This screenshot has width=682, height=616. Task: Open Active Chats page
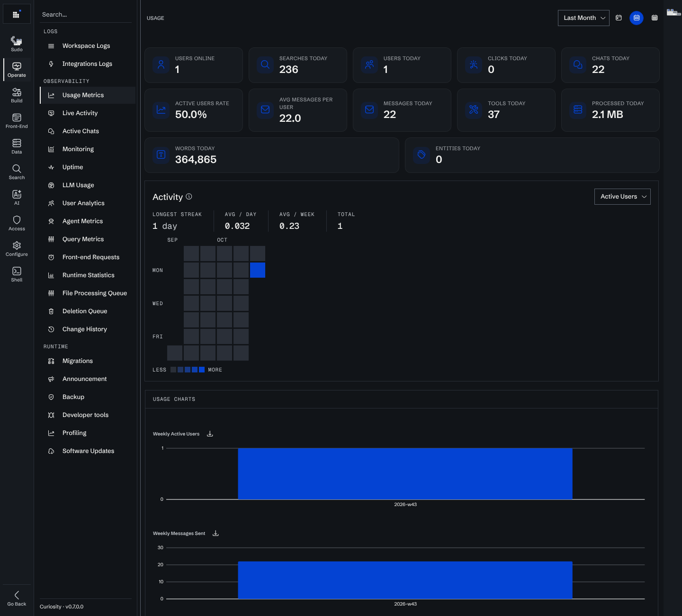click(x=88, y=131)
